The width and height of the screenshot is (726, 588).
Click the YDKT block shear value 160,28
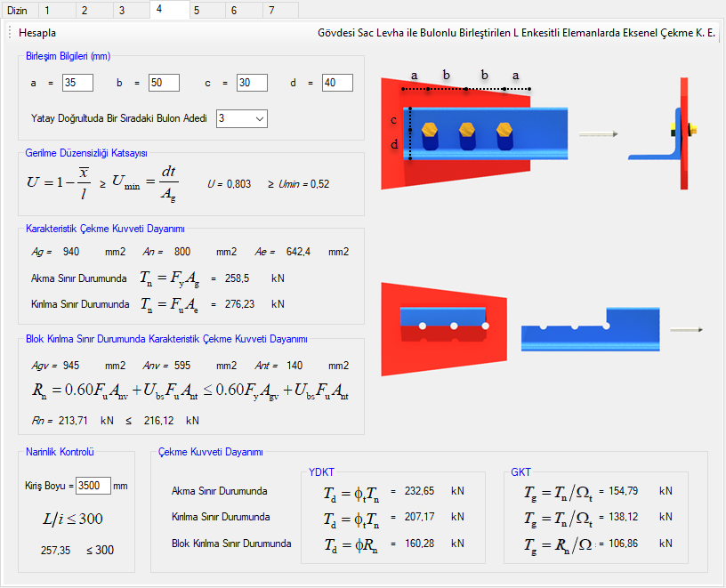click(x=419, y=544)
